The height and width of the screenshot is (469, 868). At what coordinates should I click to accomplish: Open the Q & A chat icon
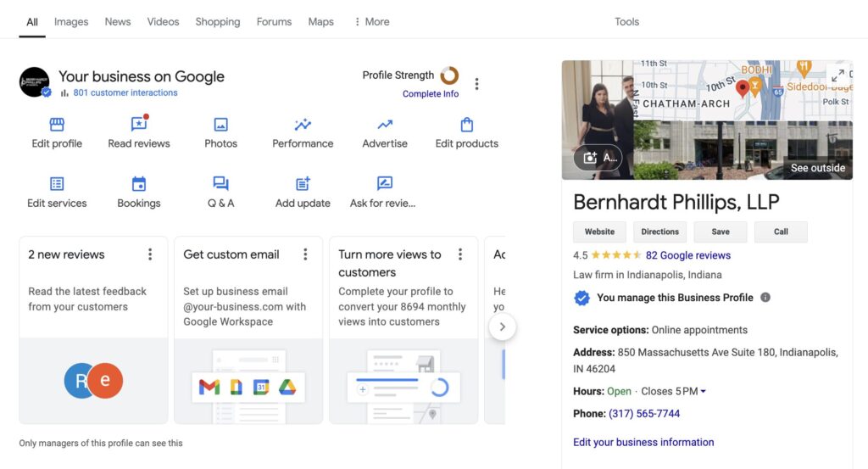[220, 183]
